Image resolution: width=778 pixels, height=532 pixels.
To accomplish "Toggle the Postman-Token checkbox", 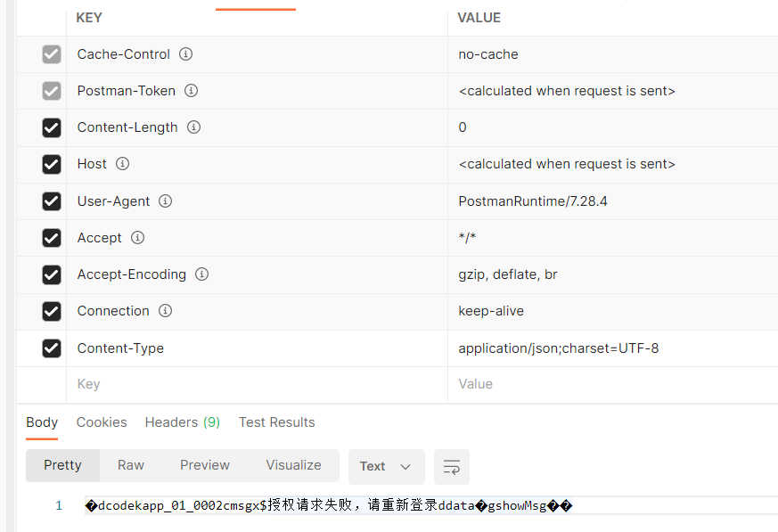I will coord(52,91).
